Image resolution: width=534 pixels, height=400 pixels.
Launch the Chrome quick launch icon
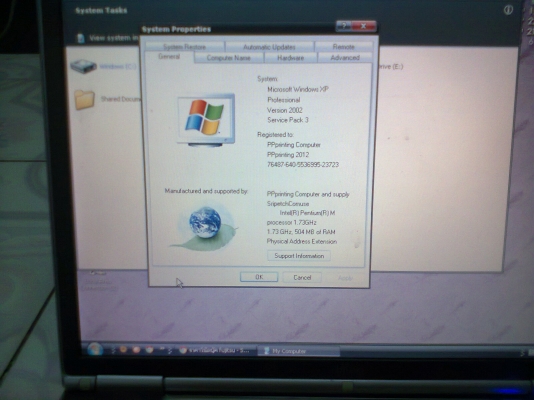(149, 350)
